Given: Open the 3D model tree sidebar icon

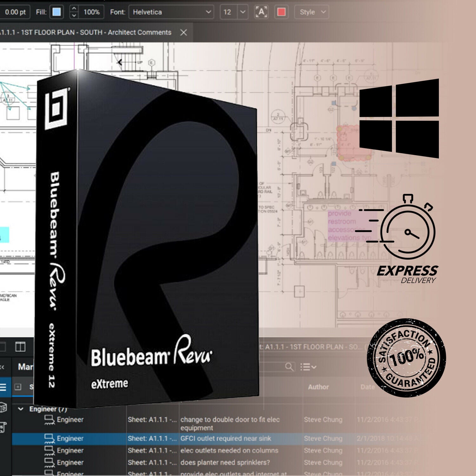Looking at the screenshot, I should [x=3, y=407].
